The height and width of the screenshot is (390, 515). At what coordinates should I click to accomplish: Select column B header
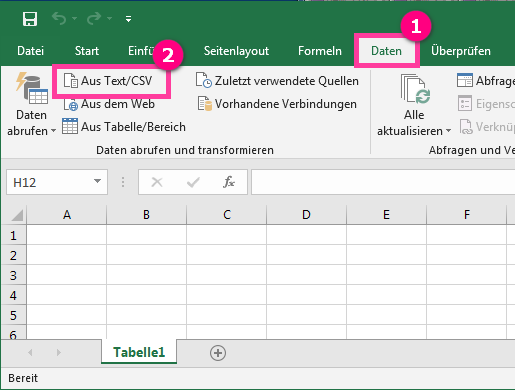click(x=146, y=215)
